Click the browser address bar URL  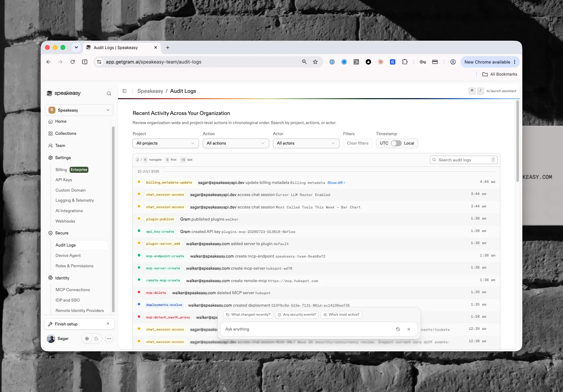coord(154,62)
